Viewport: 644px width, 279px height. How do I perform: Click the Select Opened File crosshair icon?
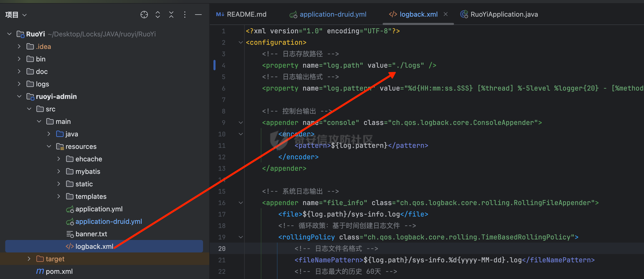click(144, 15)
